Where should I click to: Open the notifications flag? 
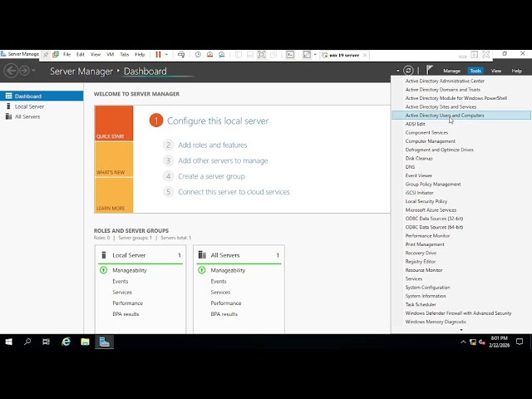click(x=429, y=70)
